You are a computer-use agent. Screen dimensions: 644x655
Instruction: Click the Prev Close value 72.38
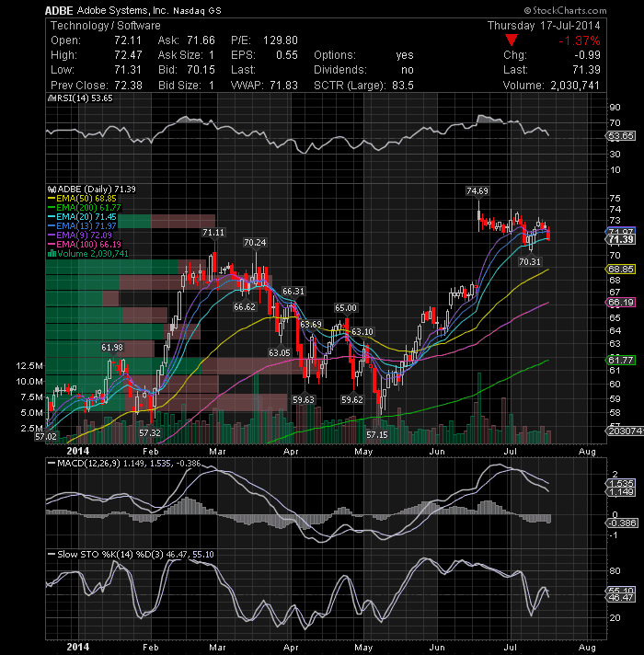click(128, 86)
